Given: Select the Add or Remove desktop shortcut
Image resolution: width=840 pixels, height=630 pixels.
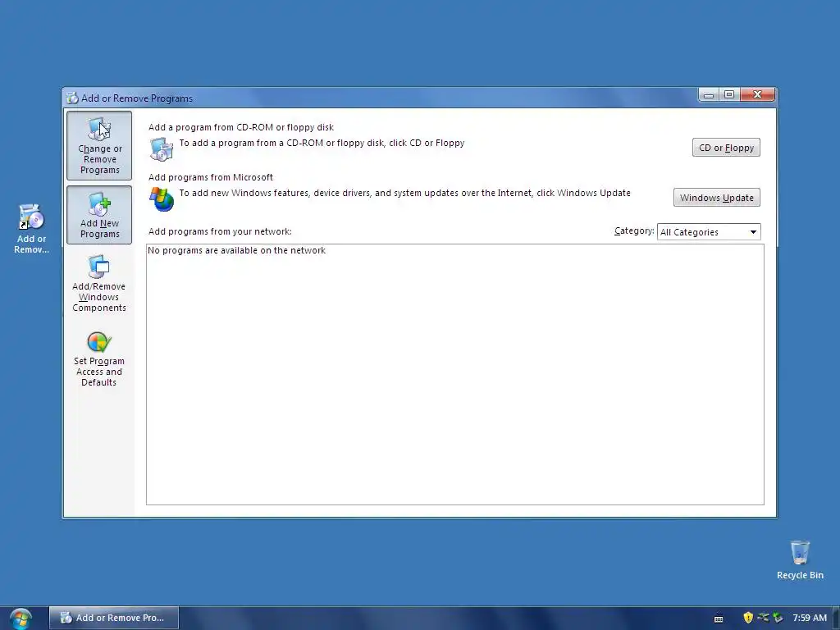Looking at the screenshot, I should [31, 229].
